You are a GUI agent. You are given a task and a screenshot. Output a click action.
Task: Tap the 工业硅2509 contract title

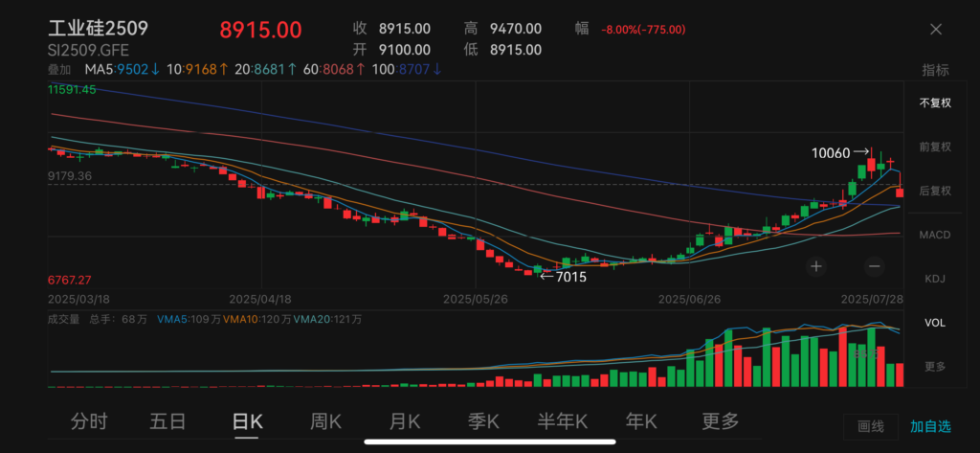click(99, 28)
